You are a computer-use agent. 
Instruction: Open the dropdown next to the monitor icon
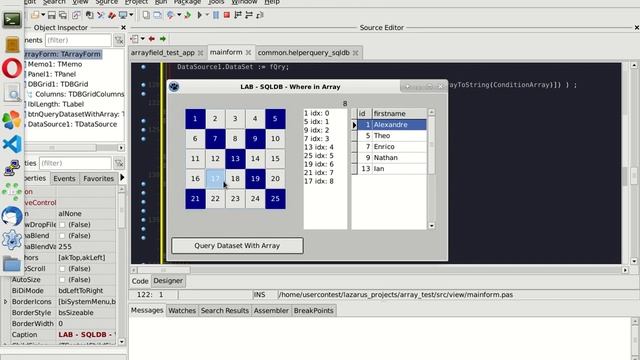[131, 16]
